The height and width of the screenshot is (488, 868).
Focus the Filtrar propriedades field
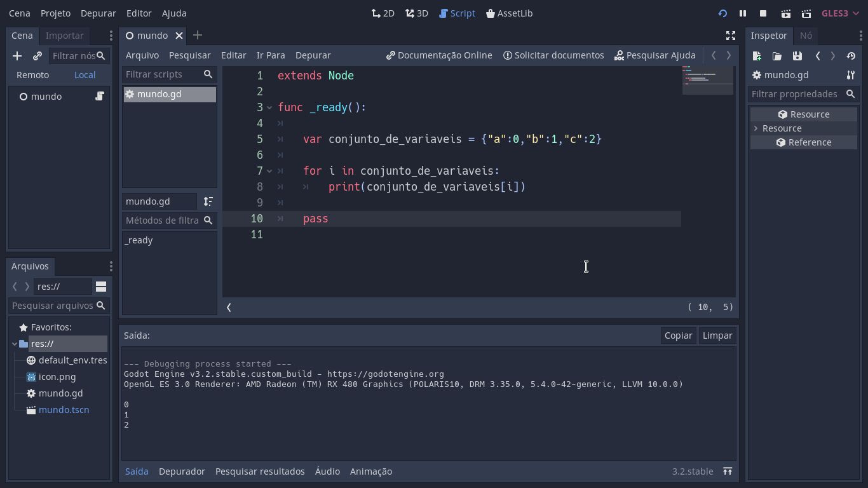pyautogui.click(x=803, y=94)
